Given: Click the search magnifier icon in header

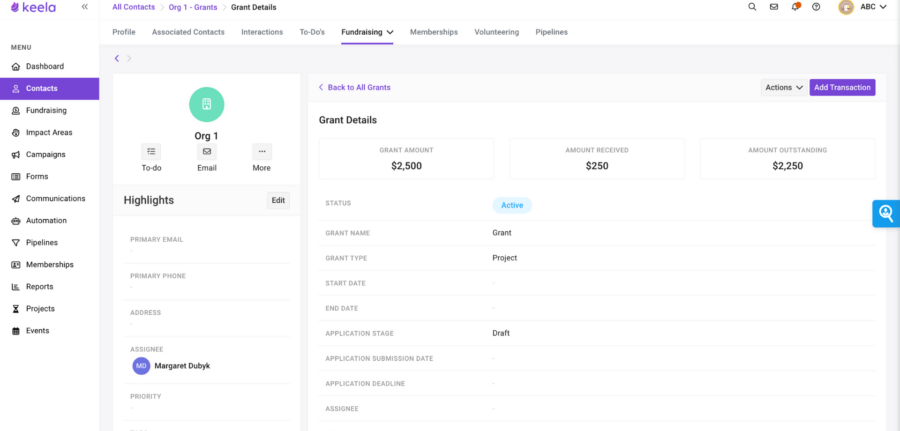Looking at the screenshot, I should [x=752, y=7].
